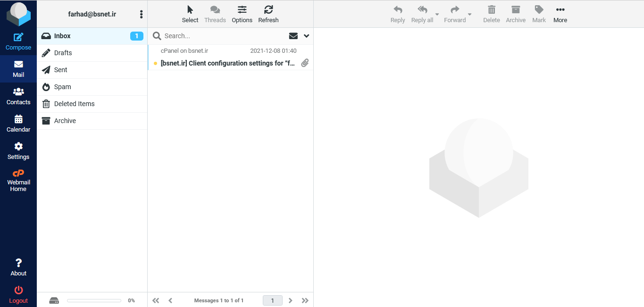
Task: Click the search magnifier icon
Action: point(157,36)
